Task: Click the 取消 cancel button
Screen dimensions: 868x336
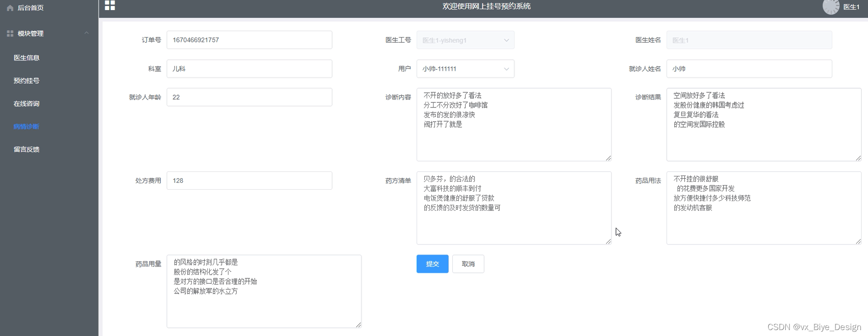Action: (468, 264)
